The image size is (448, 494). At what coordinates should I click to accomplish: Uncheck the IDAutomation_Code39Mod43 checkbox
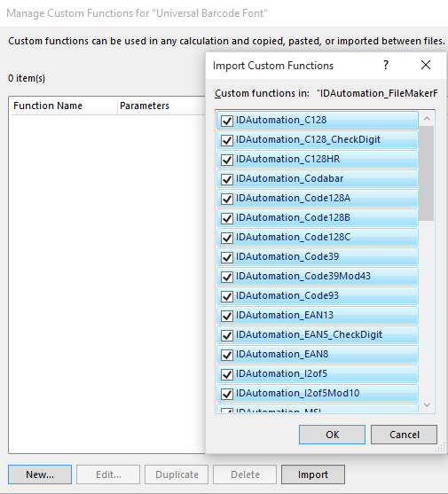(227, 277)
